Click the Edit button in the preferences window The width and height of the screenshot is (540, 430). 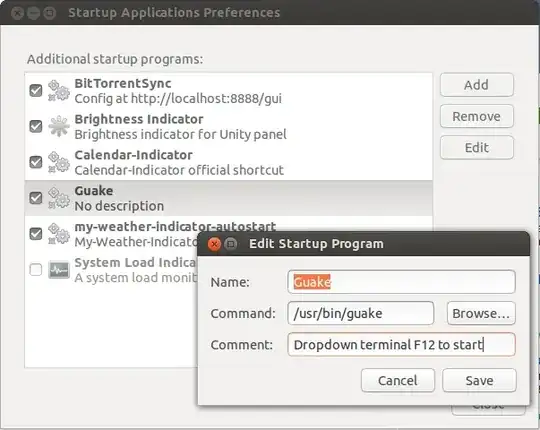tap(477, 148)
